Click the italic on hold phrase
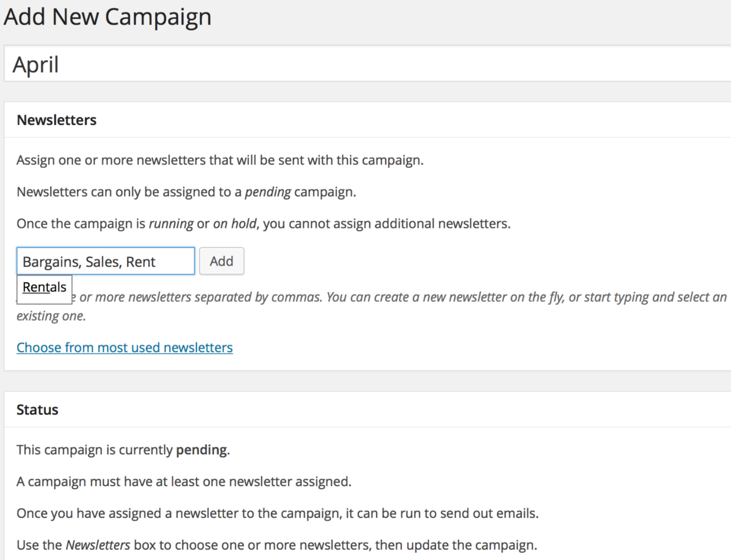The width and height of the screenshot is (731, 560). [x=235, y=224]
